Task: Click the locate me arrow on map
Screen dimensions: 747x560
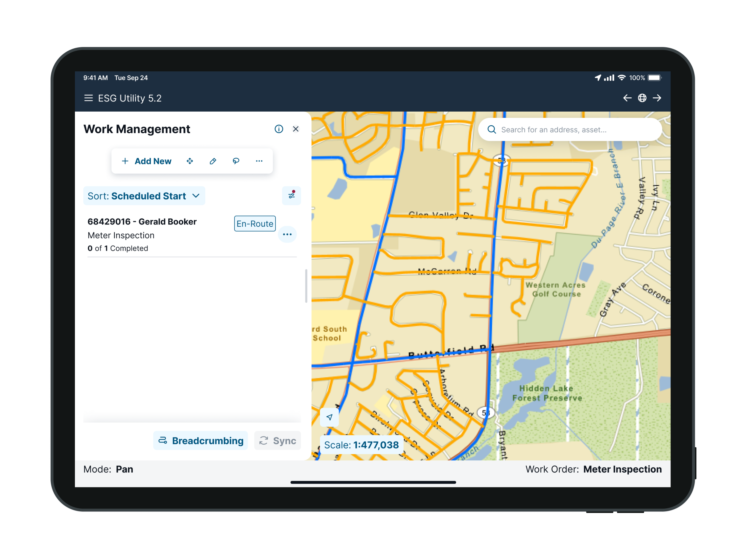Action: [x=329, y=418]
